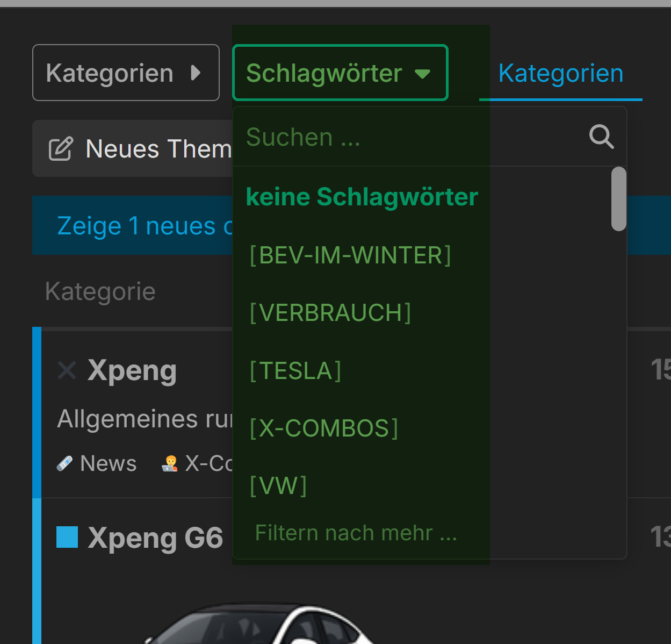Click the Filtern nach mehr link
671x644 pixels.
pos(356,533)
